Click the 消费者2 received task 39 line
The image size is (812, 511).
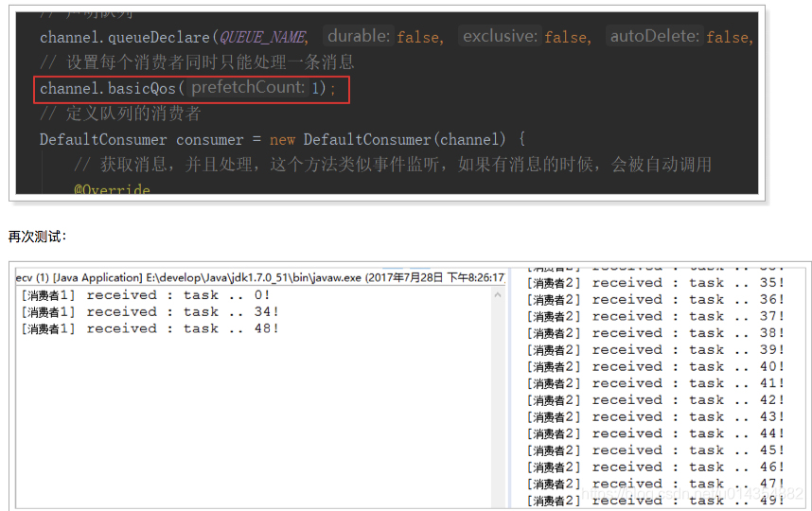pos(656,349)
